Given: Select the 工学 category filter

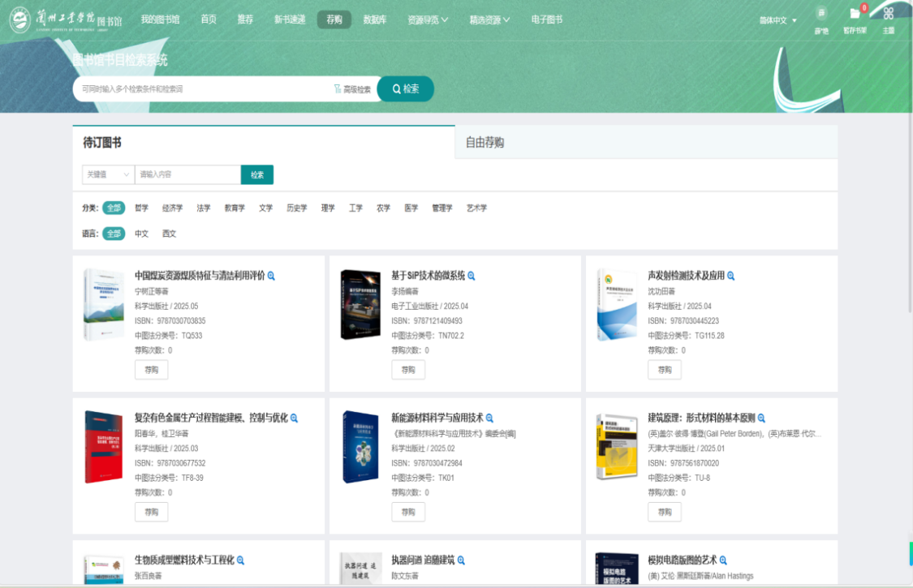Looking at the screenshot, I should click(x=355, y=208).
